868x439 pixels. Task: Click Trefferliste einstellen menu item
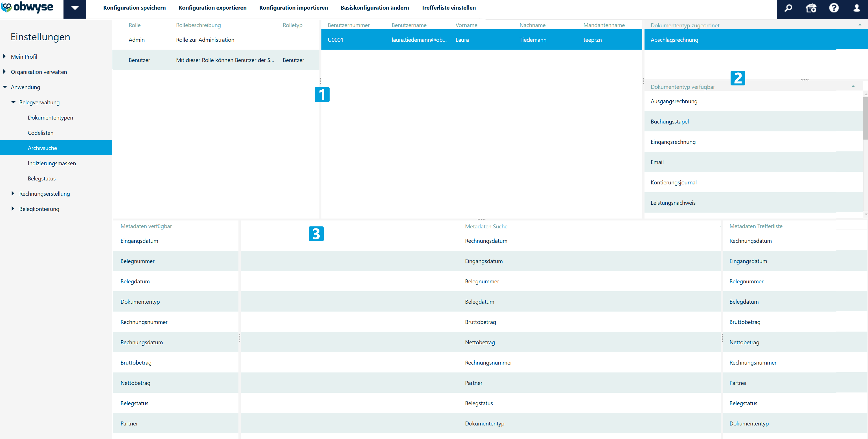coord(448,8)
